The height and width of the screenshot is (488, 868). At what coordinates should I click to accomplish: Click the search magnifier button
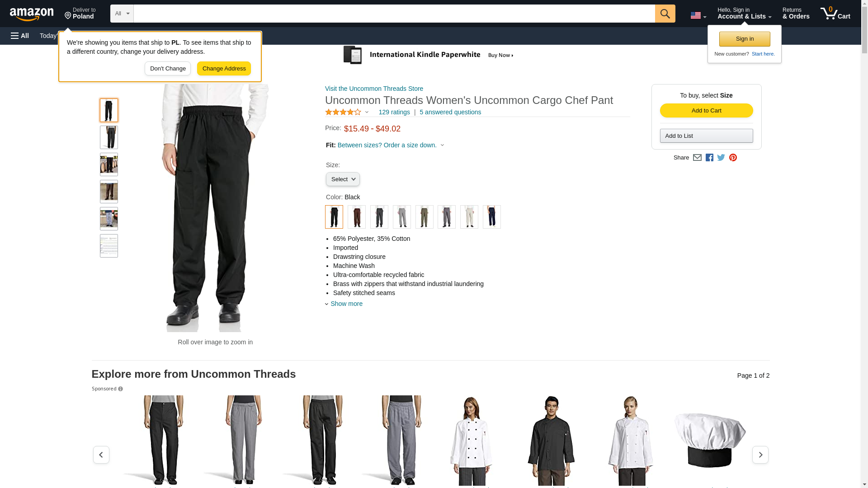pos(665,14)
